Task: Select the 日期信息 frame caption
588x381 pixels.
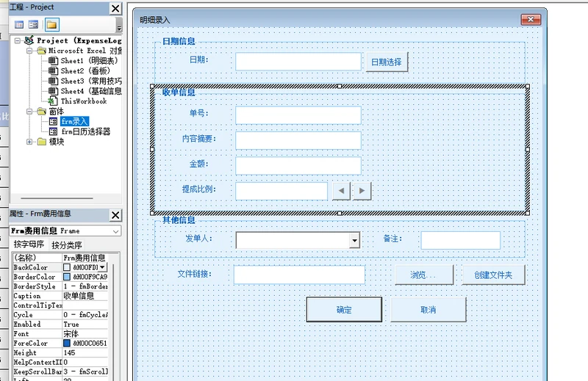Action: pyautogui.click(x=179, y=41)
